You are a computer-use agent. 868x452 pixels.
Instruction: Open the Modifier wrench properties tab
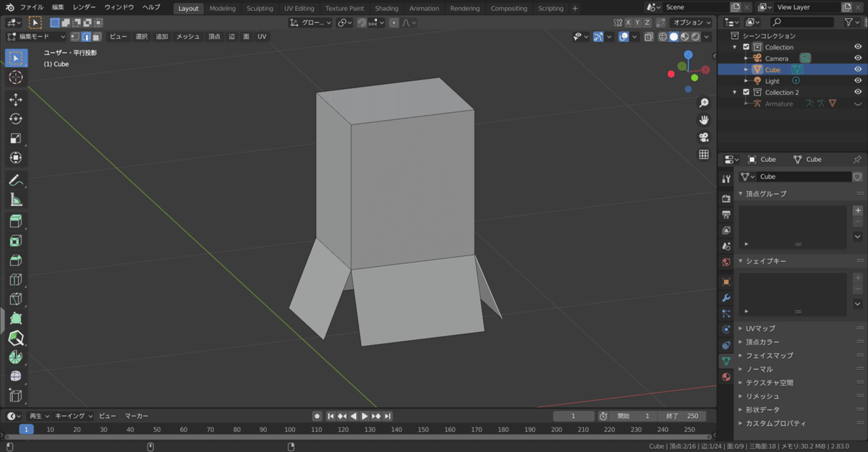point(726,297)
